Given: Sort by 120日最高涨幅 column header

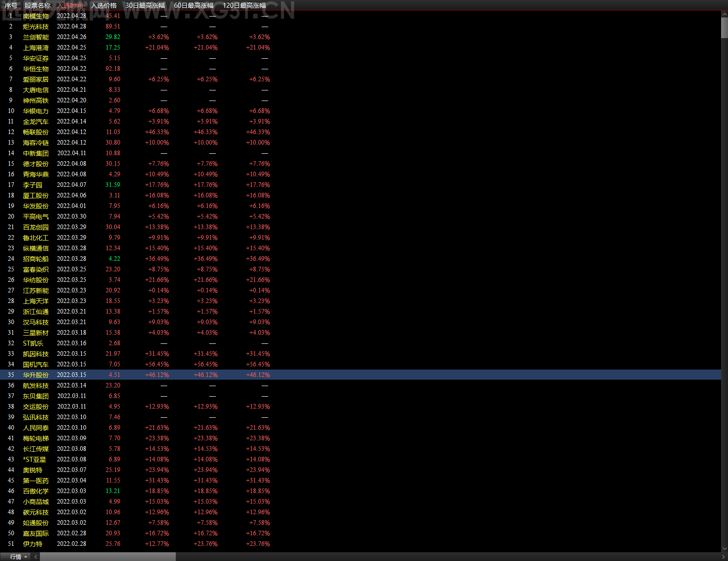Looking at the screenshot, I should tap(244, 6).
